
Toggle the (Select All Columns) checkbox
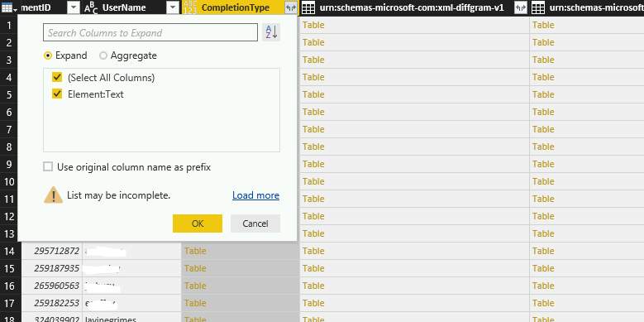click(57, 77)
